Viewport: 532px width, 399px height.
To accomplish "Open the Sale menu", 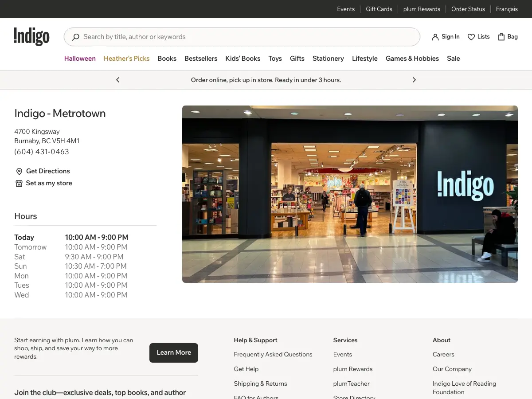I will click(453, 59).
